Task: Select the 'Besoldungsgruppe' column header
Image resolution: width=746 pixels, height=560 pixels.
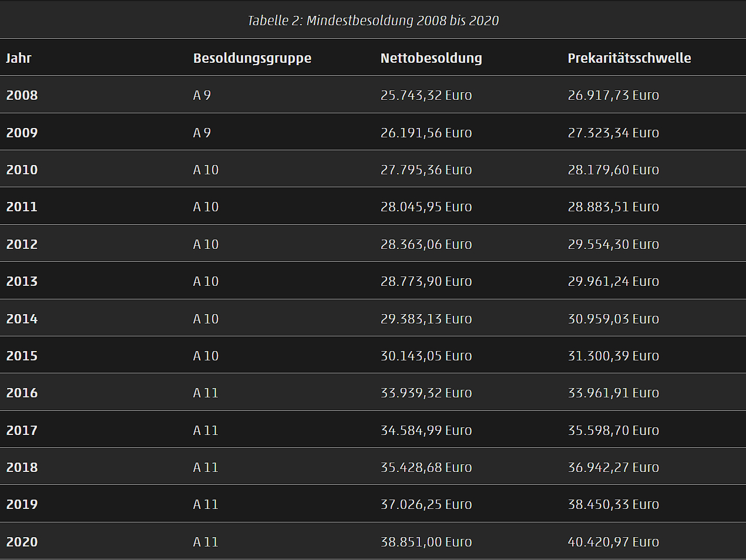Action: [252, 58]
